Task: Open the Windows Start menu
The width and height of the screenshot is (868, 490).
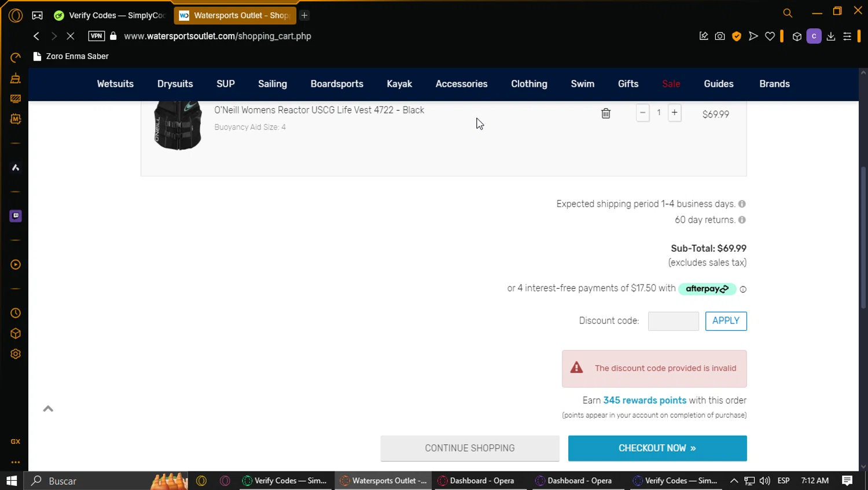Action: tap(12, 481)
